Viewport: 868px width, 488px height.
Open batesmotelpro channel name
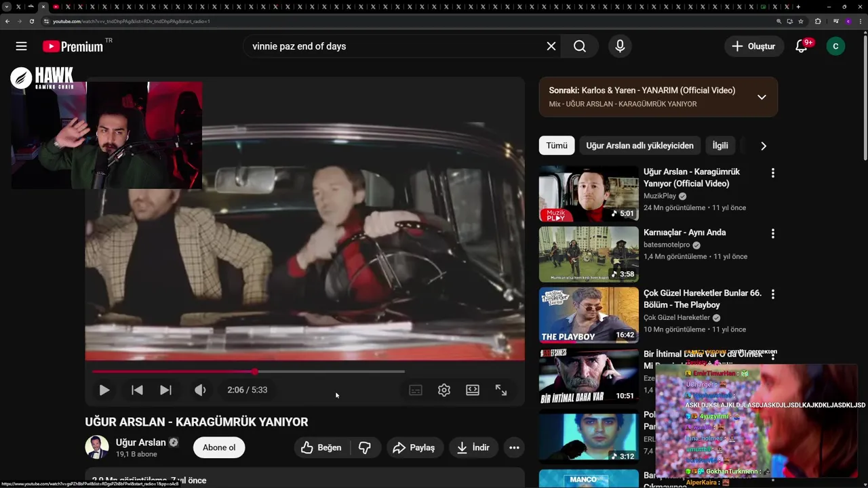(x=667, y=245)
